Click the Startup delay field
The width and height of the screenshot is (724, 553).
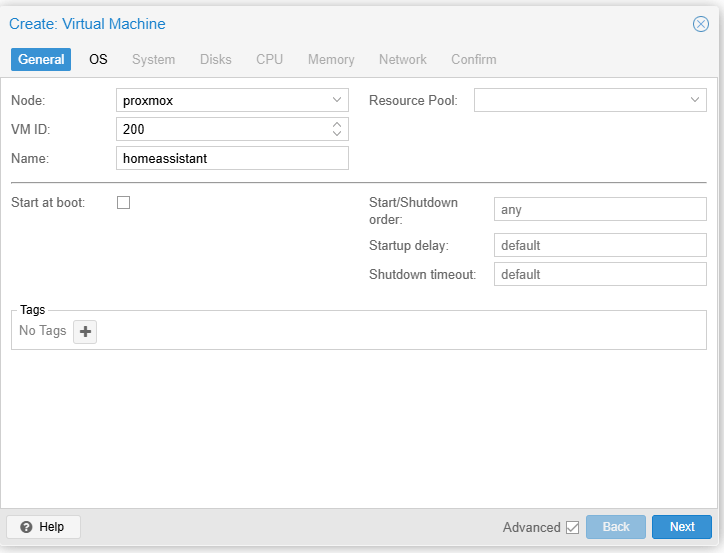(x=600, y=245)
